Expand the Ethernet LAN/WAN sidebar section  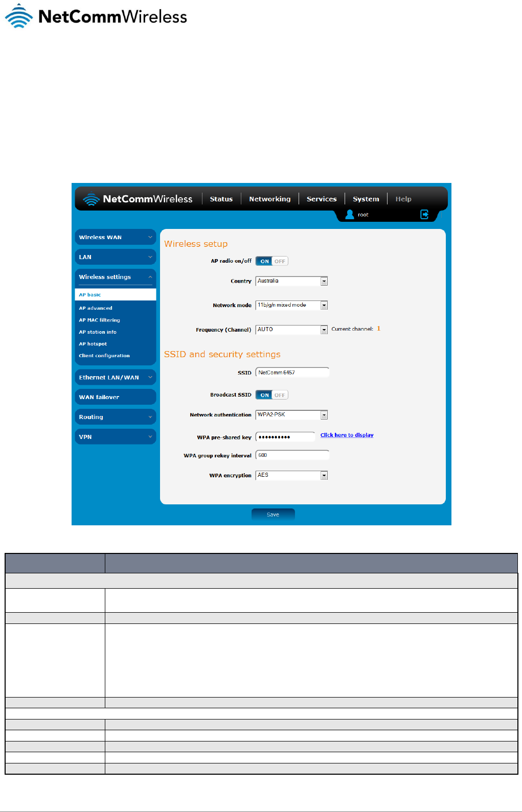coord(116,378)
